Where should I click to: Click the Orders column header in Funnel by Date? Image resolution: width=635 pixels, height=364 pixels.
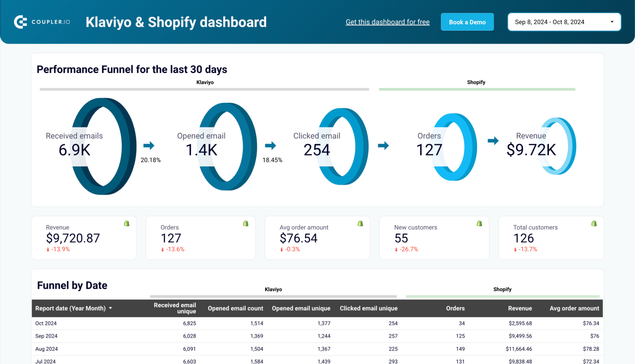pyautogui.click(x=455, y=308)
